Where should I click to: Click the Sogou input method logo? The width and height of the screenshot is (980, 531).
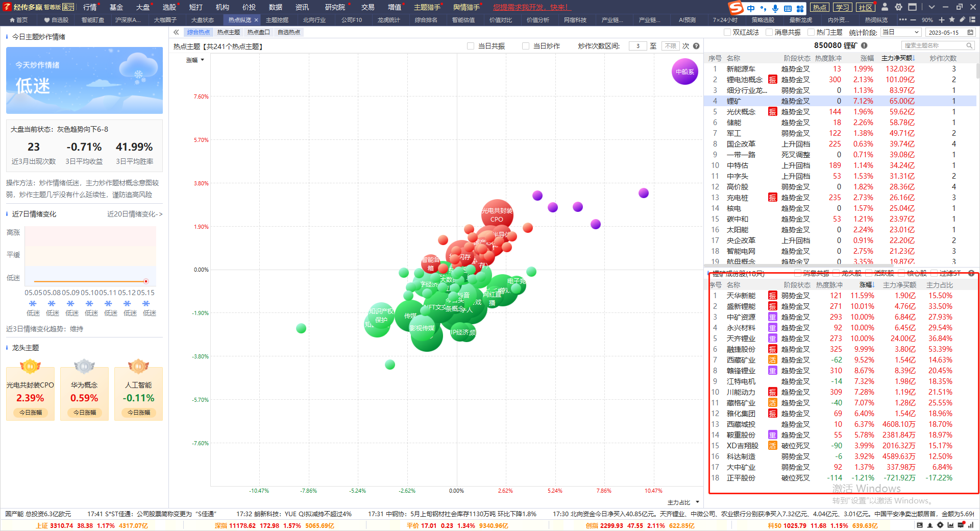point(736,8)
